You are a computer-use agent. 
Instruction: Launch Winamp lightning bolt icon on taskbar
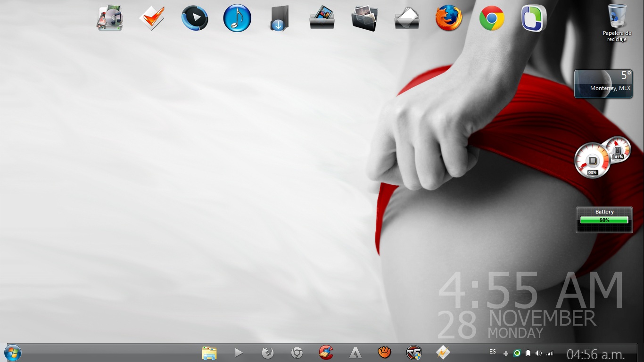tap(443, 353)
